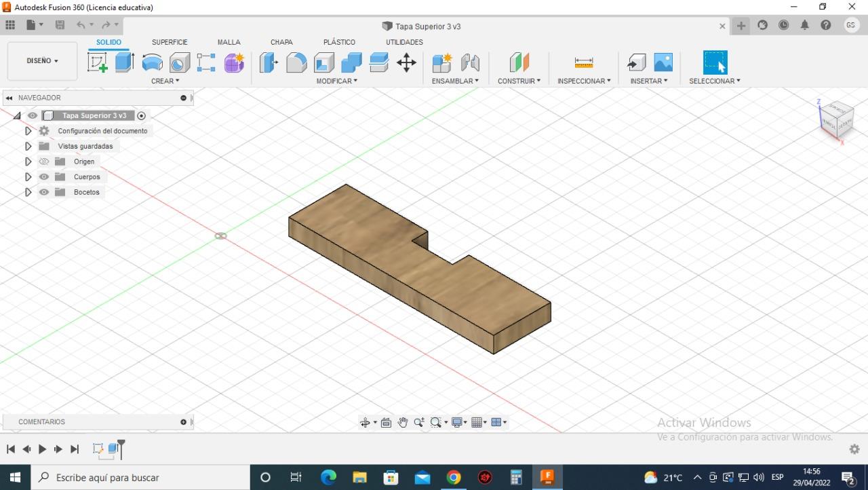Select the Insert Derive tool
868x490 pixels.
[x=636, y=62]
